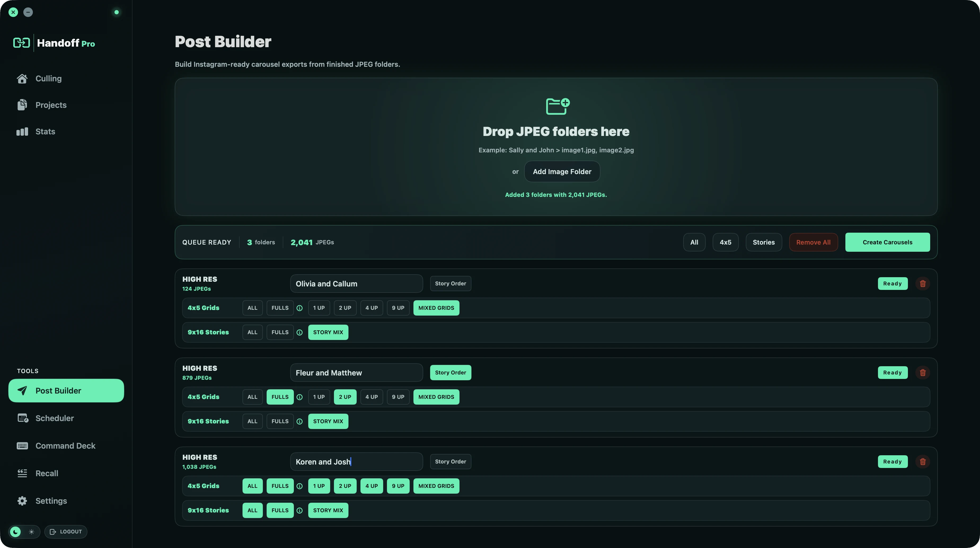
Task: Open Recall tool
Action: (x=47, y=474)
